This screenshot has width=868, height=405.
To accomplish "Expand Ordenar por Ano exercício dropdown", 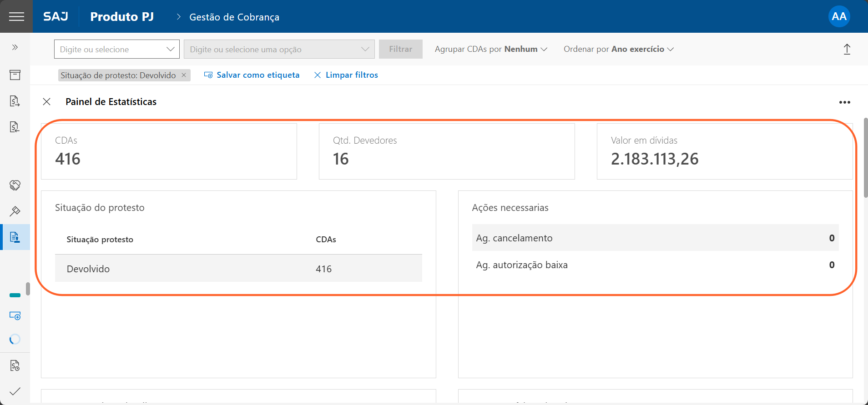I will (x=619, y=49).
